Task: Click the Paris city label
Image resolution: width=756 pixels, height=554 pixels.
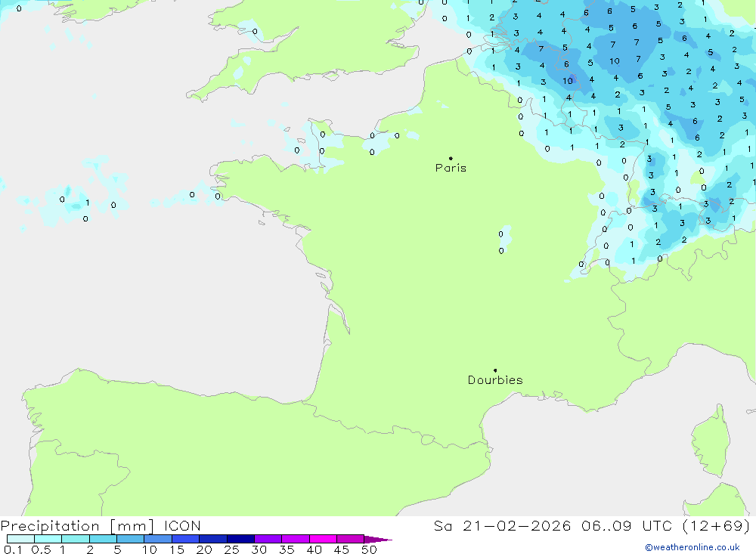Action: coord(451,168)
